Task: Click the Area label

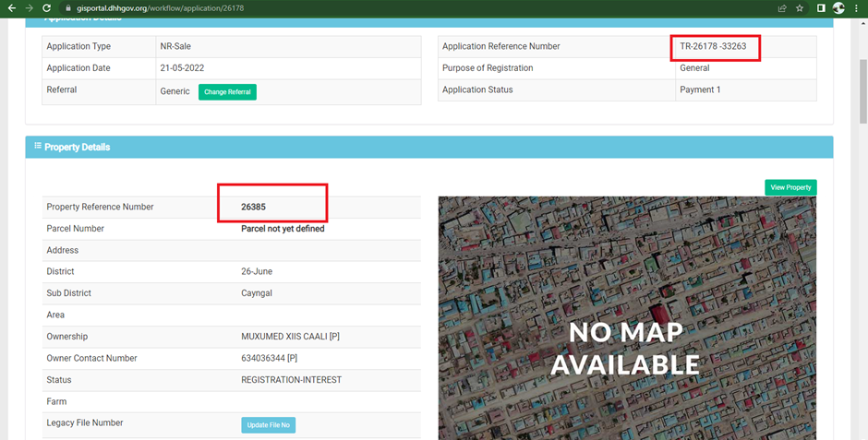Action: [x=55, y=315]
